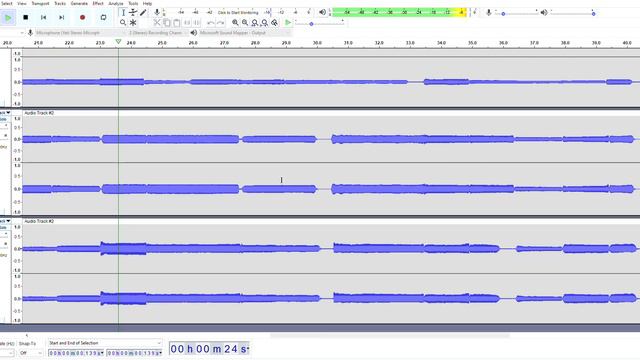640x360 pixels.
Task: Open the Effect menu
Action: click(98, 3)
